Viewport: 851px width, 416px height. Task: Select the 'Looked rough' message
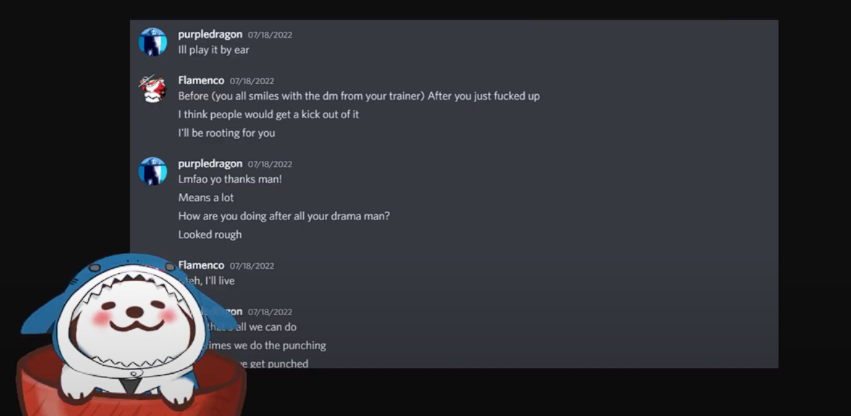[x=209, y=235]
